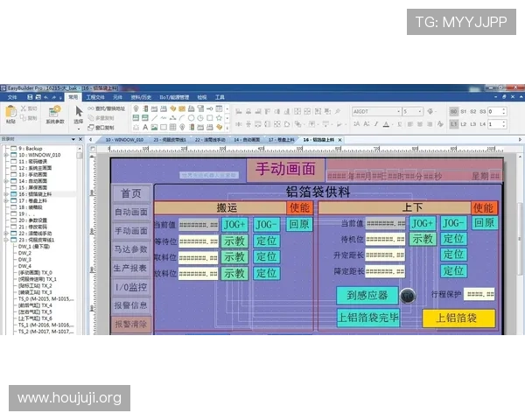525x420 pixels.
Task: Select the orange 使能 toggle in the 搬运 panel
Action: (x=299, y=207)
